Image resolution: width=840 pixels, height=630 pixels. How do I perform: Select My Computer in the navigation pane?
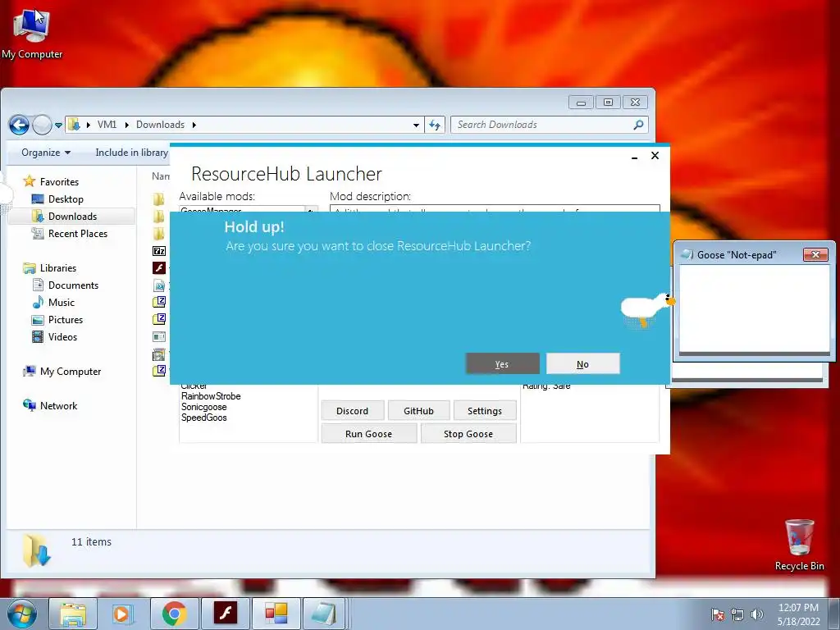pos(71,372)
